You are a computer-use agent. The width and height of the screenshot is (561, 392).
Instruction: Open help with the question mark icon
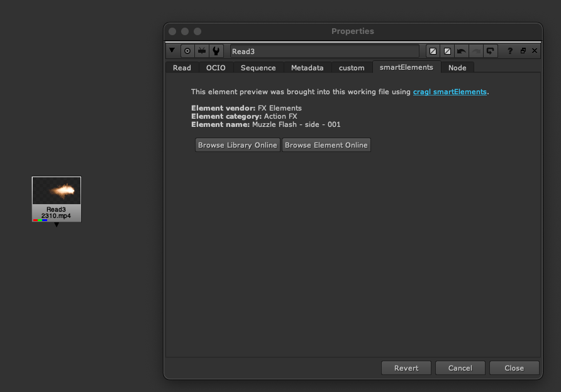click(x=510, y=51)
